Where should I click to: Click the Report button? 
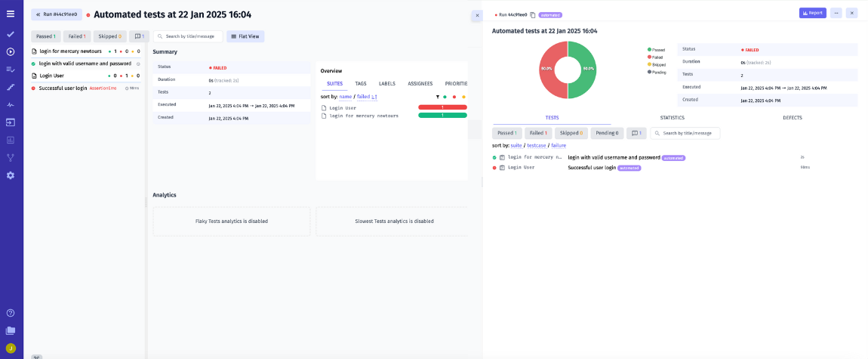[812, 13]
